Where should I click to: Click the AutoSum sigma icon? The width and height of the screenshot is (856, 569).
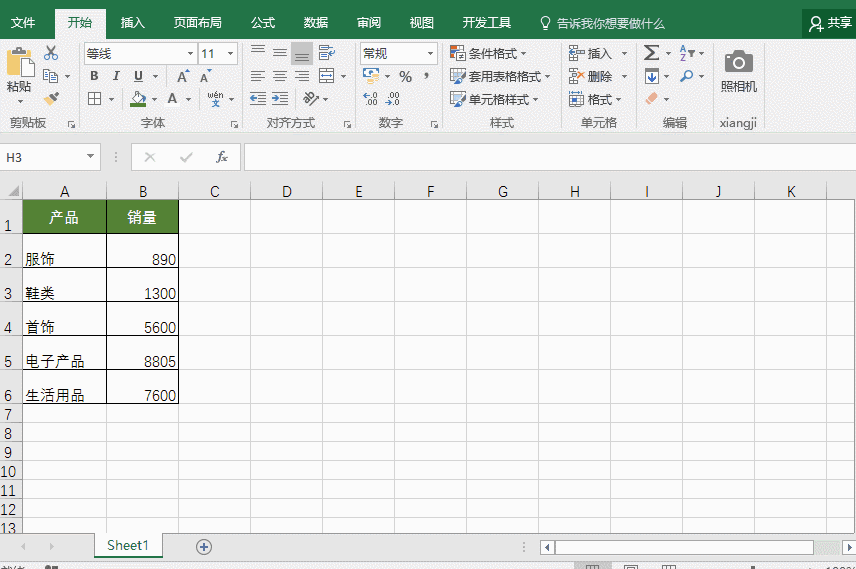[651, 53]
